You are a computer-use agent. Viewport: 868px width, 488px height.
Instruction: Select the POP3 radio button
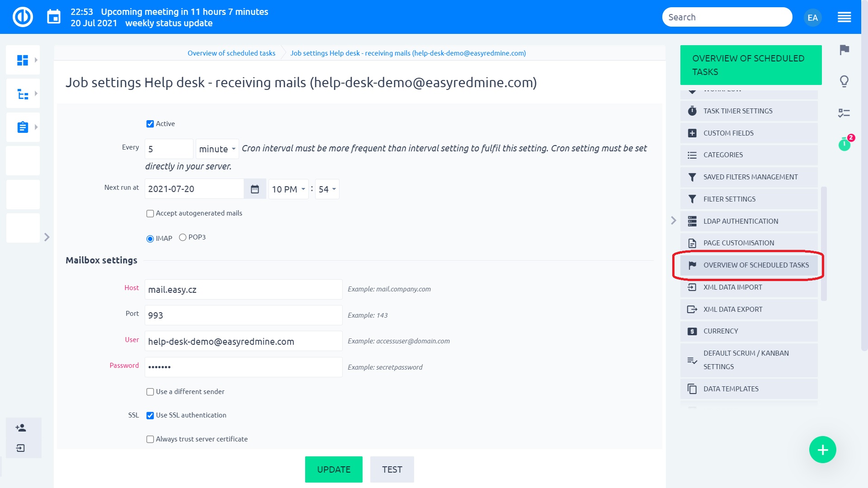pyautogui.click(x=183, y=237)
